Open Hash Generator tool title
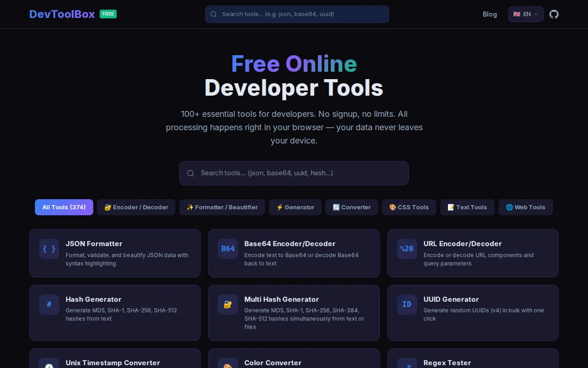 tap(93, 299)
